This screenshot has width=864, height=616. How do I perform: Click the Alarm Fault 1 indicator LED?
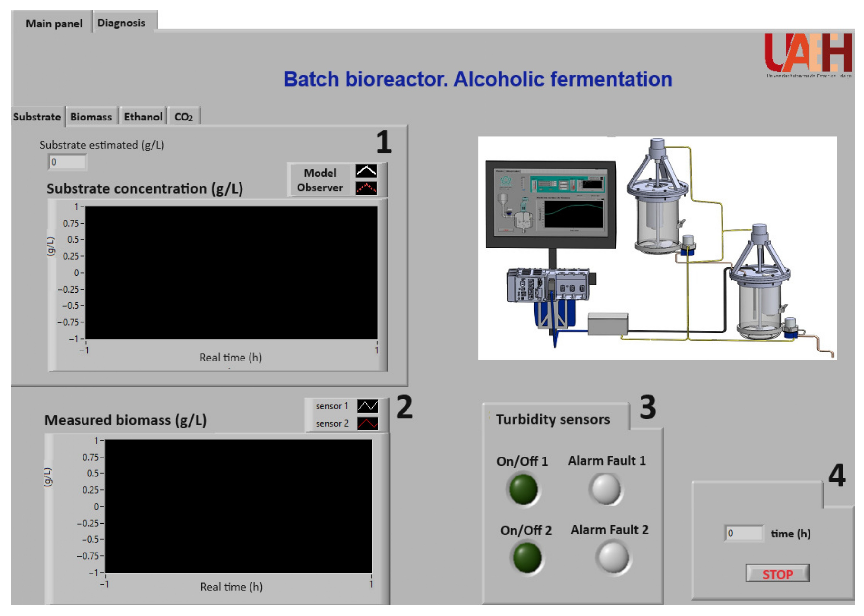[605, 489]
